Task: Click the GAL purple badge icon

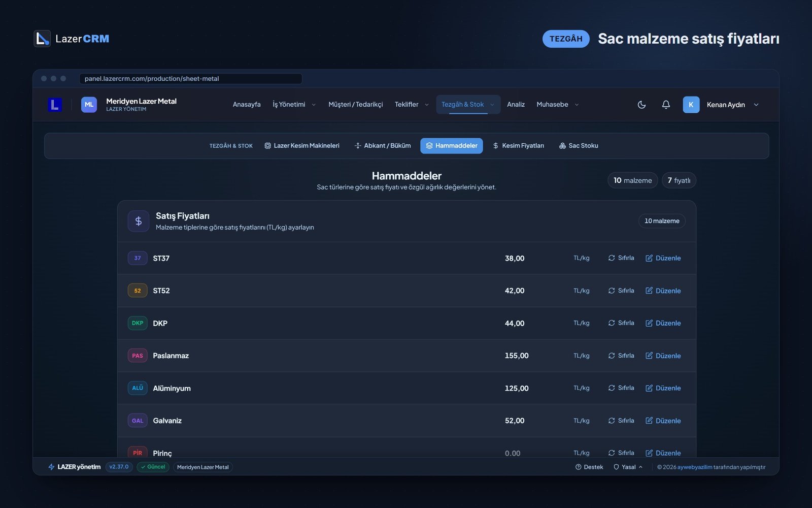Action: pyautogui.click(x=138, y=421)
